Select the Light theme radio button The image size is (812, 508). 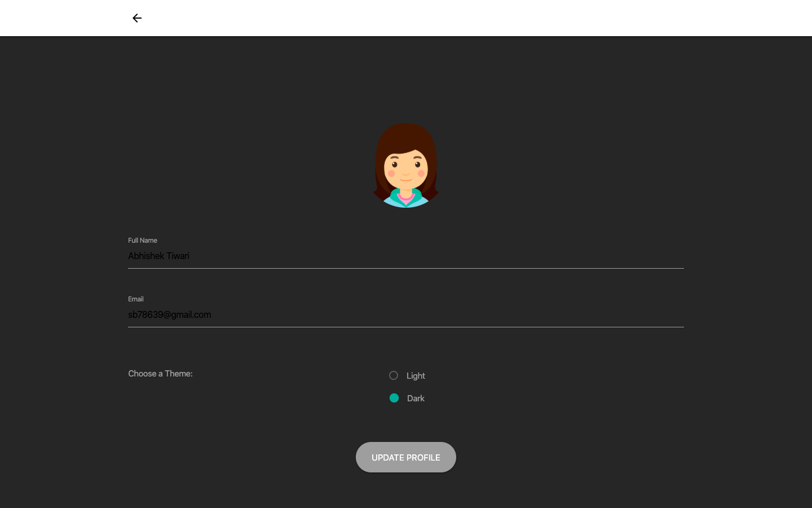(x=394, y=375)
